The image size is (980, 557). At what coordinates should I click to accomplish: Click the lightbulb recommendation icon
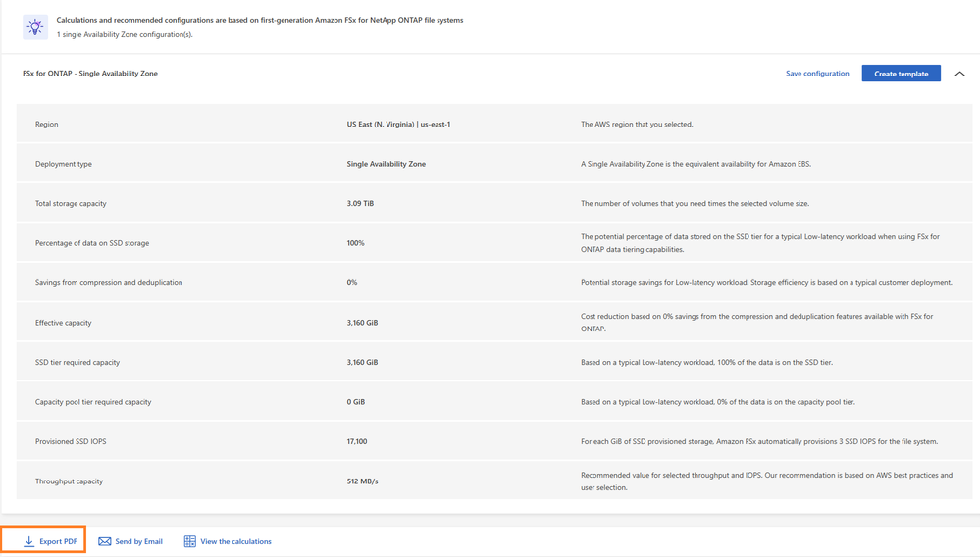pyautogui.click(x=35, y=27)
